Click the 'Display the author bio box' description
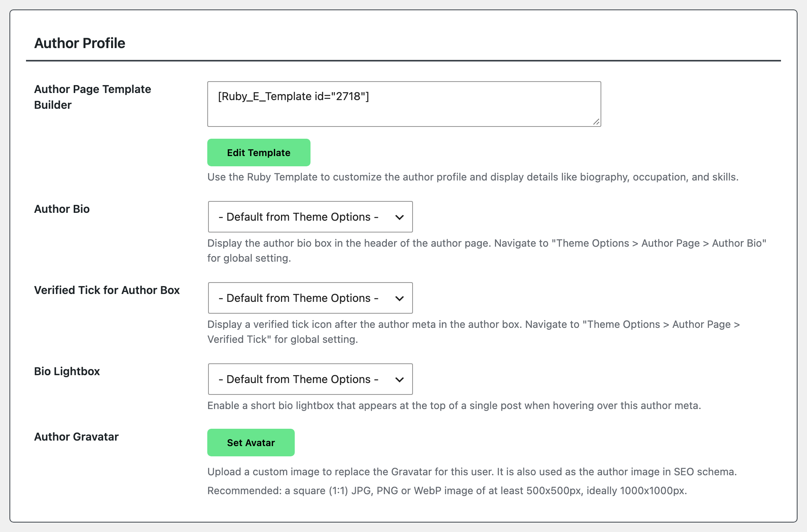Screen dimensions: 807x532 tap(487, 251)
